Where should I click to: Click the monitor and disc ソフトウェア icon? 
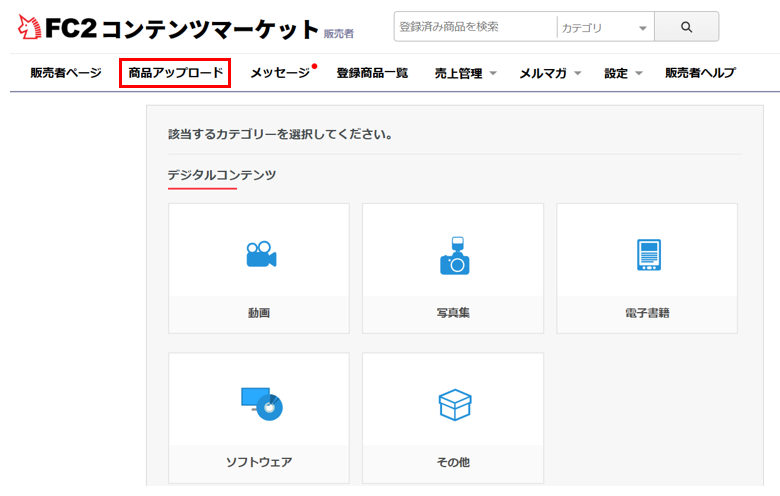click(261, 403)
